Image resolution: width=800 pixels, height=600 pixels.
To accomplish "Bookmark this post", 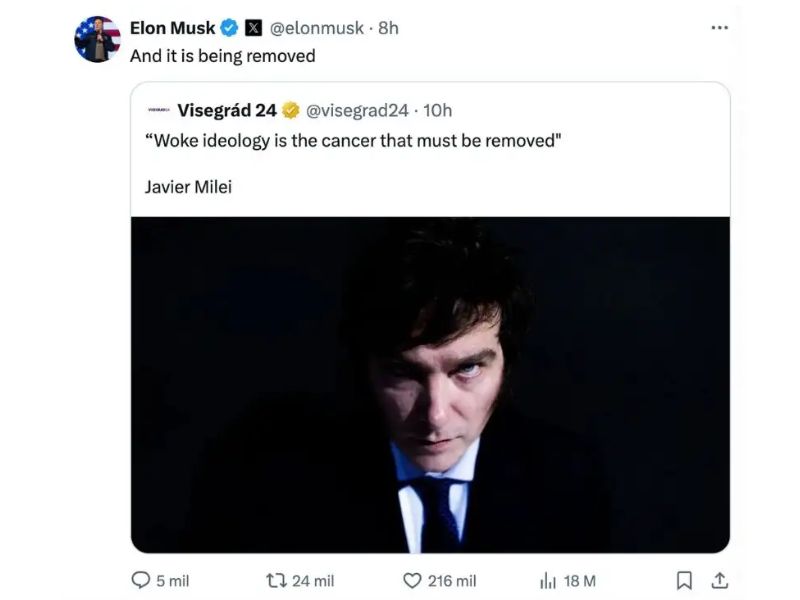I will coord(684,580).
